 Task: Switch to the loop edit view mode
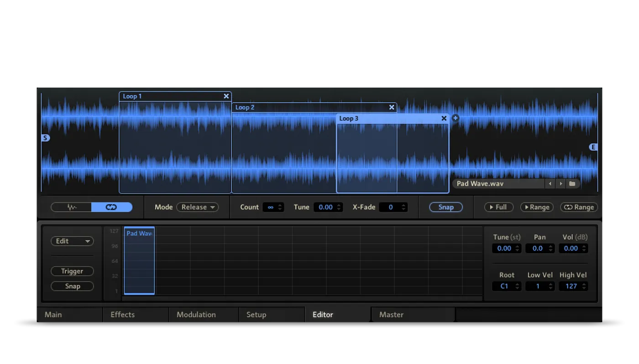click(x=112, y=207)
